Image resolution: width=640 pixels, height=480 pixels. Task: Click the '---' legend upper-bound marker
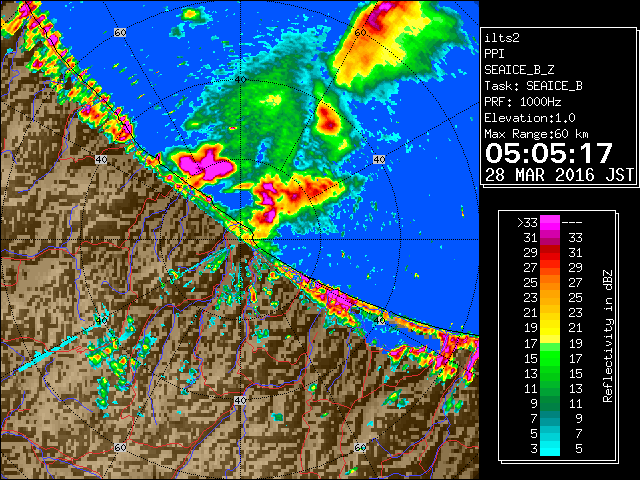click(x=572, y=223)
